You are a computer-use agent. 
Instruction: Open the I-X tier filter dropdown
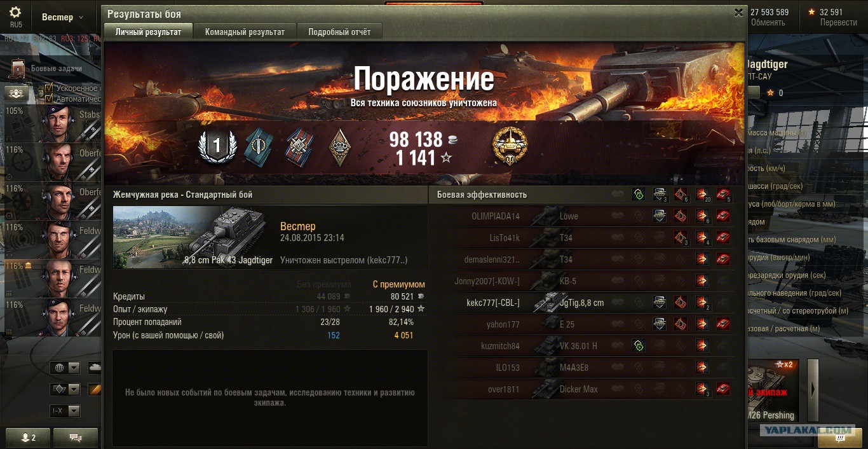coord(65,411)
